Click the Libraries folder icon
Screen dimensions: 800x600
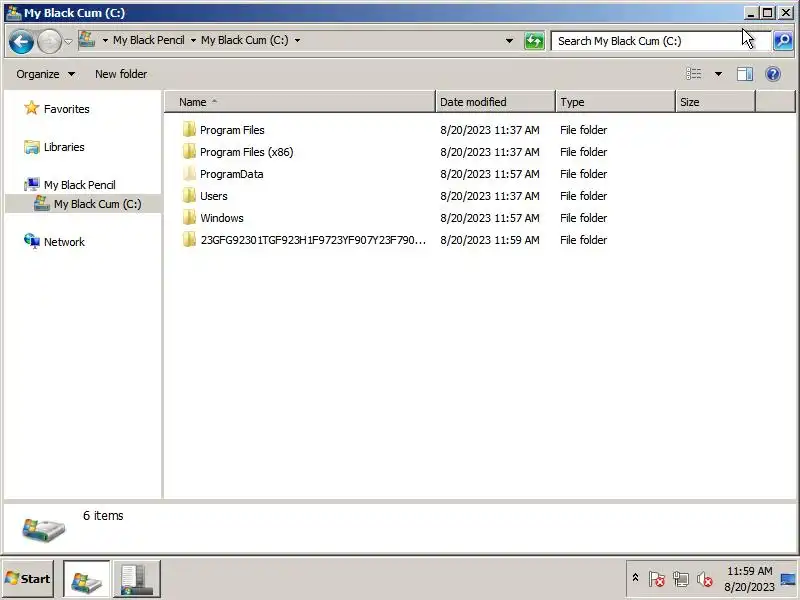click(x=32, y=147)
